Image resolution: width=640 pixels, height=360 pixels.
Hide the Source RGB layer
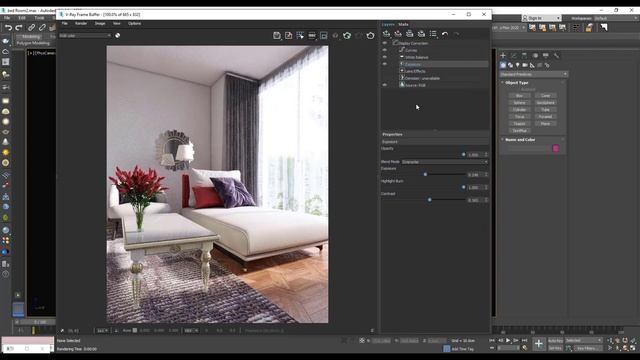click(384, 85)
